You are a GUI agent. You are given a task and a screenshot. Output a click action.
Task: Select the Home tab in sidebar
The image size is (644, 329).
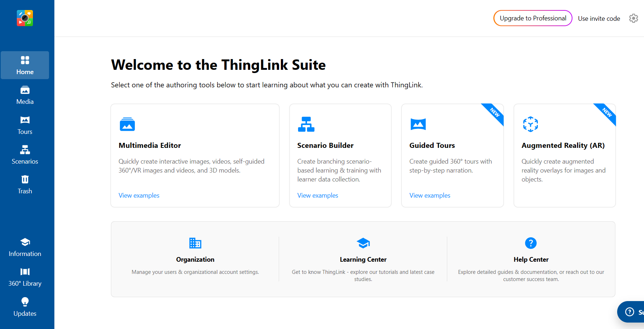[25, 66]
